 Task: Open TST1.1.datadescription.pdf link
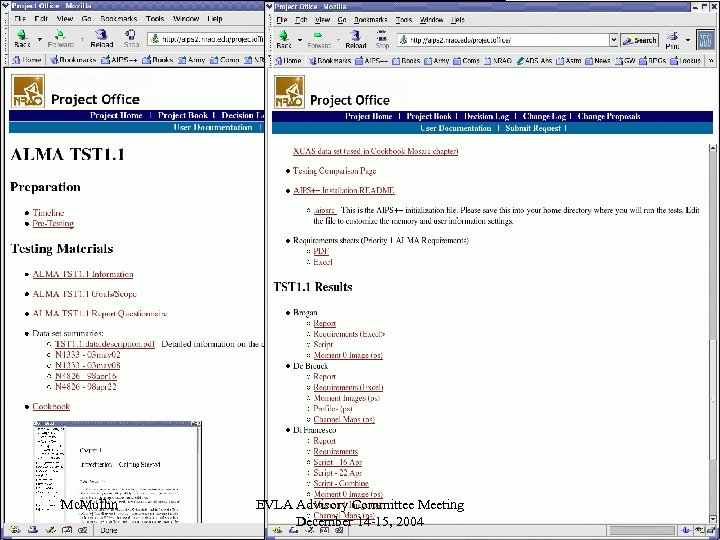[x=105, y=344]
